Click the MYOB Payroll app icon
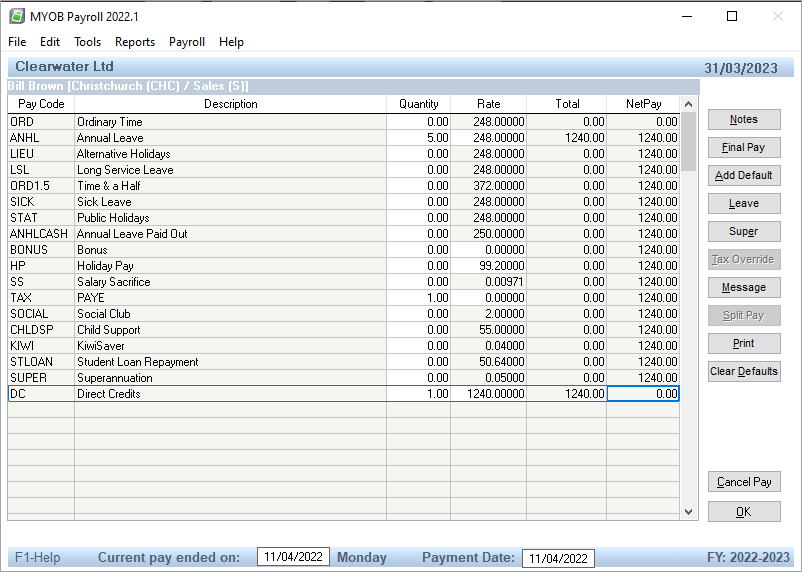 [17, 16]
